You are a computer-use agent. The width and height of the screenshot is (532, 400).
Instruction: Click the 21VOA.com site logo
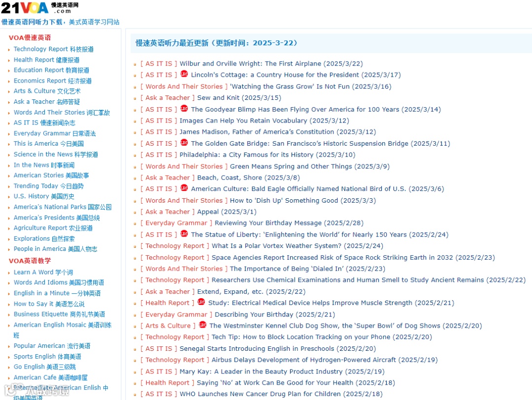(x=40, y=8)
